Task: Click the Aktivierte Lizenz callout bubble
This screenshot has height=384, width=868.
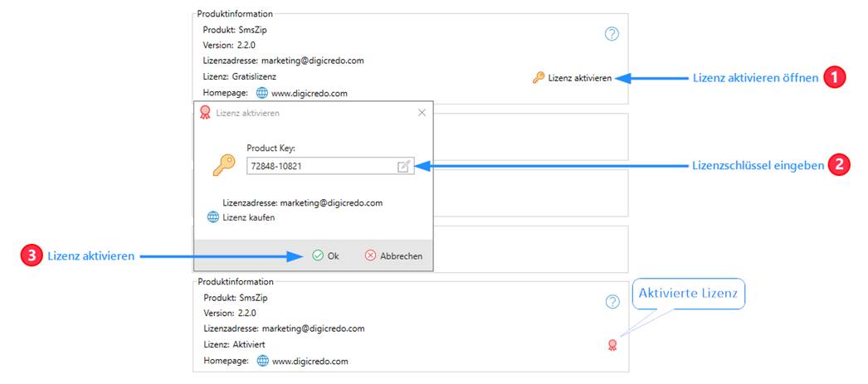Action: point(688,293)
